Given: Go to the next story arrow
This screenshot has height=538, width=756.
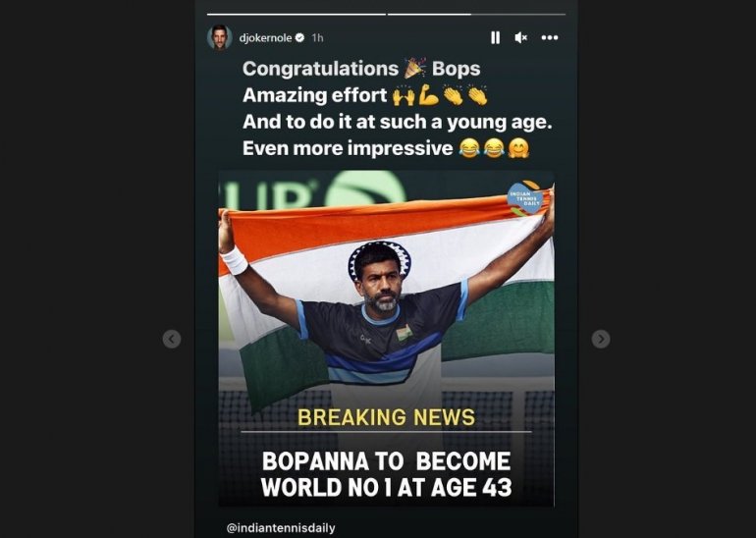Looking at the screenshot, I should click(x=601, y=339).
